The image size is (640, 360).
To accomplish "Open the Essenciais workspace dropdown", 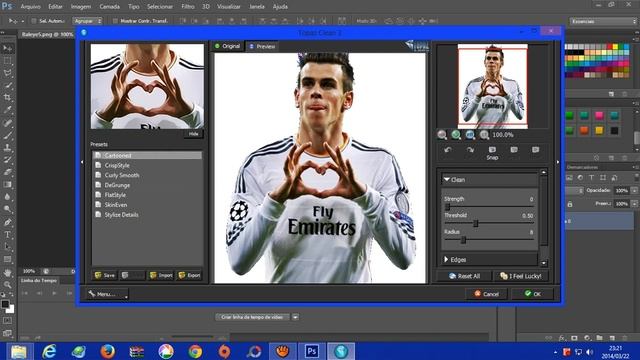I will pyautogui.click(x=603, y=21).
